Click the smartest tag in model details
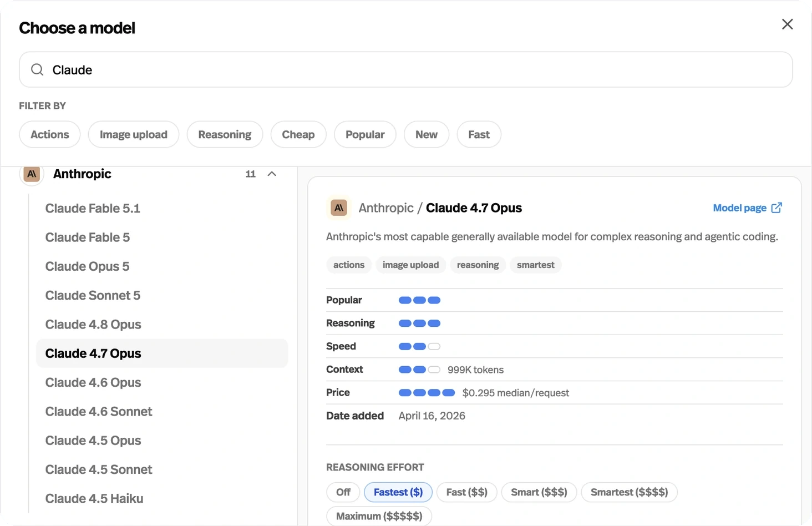This screenshot has height=526, width=812. (536, 265)
